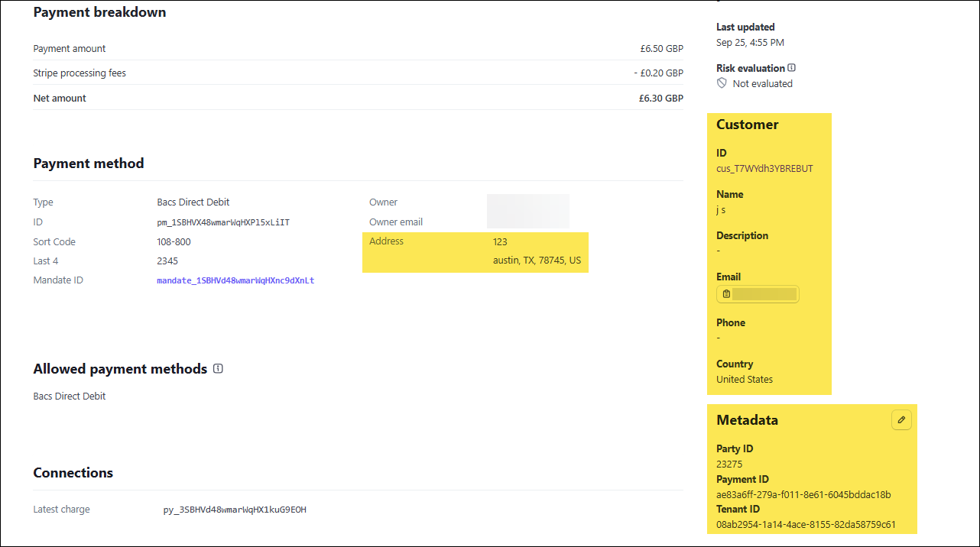Click the redacted Owner name field
The image size is (980, 547).
point(527,203)
